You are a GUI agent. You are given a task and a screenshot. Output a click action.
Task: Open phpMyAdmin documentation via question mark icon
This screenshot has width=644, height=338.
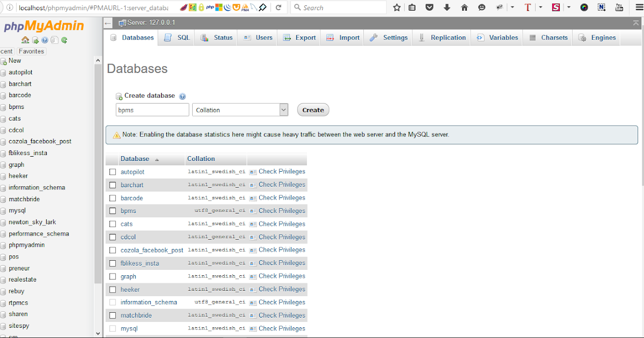(45, 40)
